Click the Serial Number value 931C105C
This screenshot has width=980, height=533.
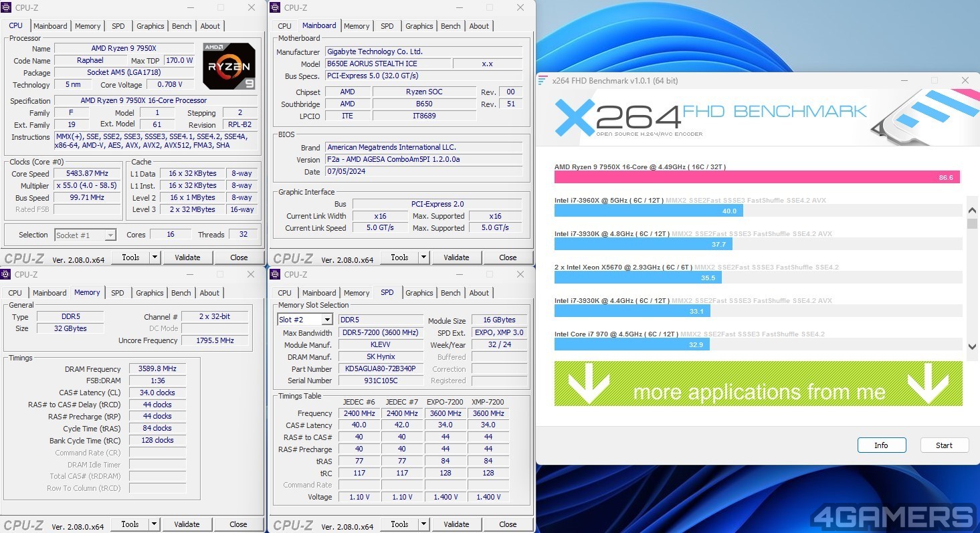pyautogui.click(x=381, y=381)
